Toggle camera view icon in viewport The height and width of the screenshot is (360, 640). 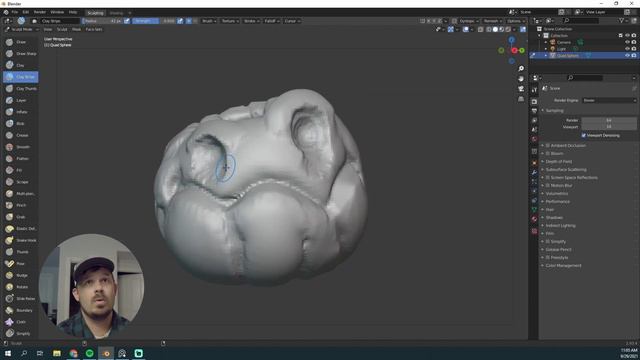tap(521, 89)
